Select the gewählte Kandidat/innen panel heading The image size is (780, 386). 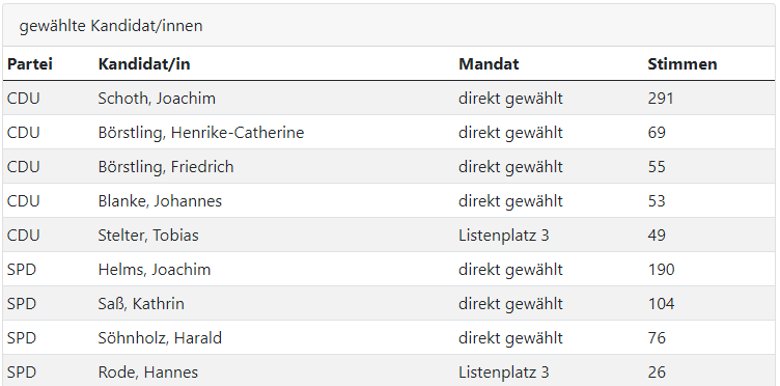(111, 26)
